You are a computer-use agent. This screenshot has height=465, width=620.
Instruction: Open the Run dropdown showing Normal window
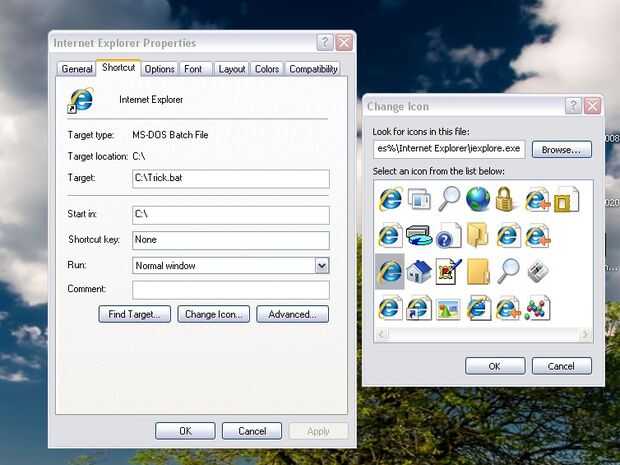click(x=322, y=265)
